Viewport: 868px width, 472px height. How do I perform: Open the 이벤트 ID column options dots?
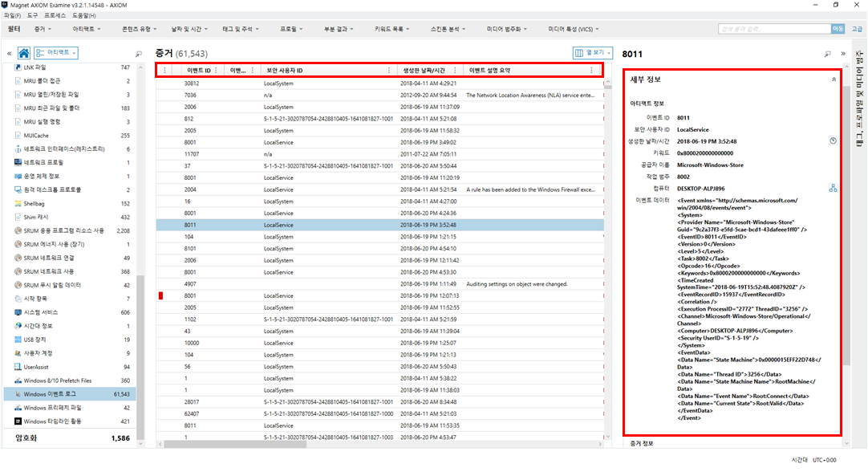[x=216, y=71]
